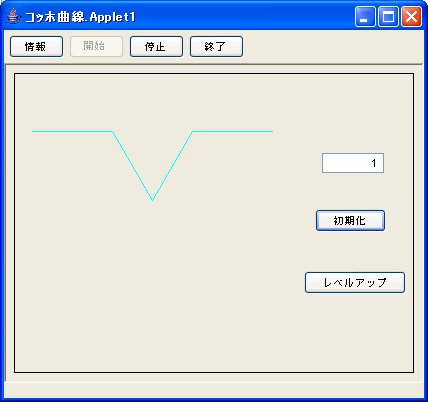
Task: Quit using the 終了 button
Action: (x=216, y=47)
